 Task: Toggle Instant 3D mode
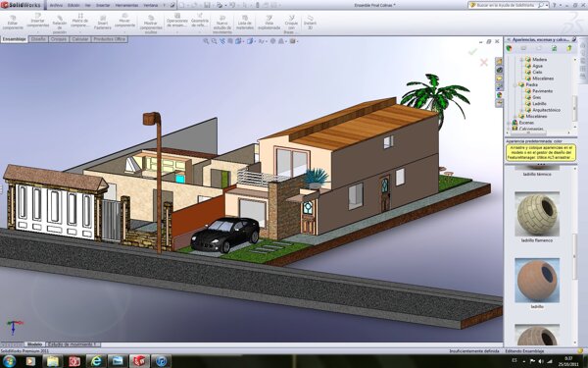(x=310, y=23)
